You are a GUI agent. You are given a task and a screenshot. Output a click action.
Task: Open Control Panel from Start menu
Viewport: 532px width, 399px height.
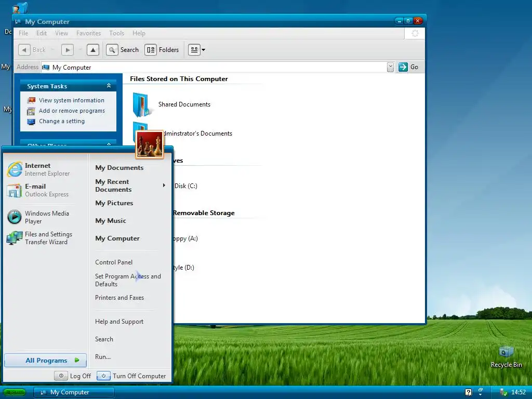click(x=114, y=262)
